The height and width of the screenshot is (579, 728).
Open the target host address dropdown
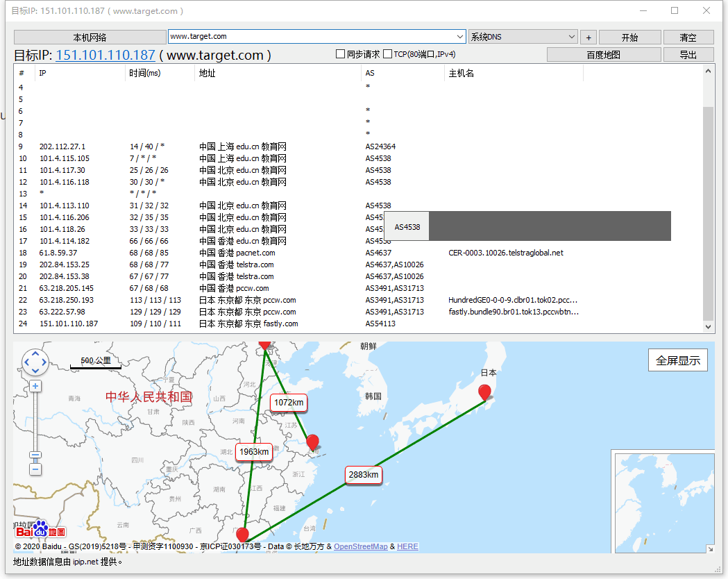click(459, 37)
